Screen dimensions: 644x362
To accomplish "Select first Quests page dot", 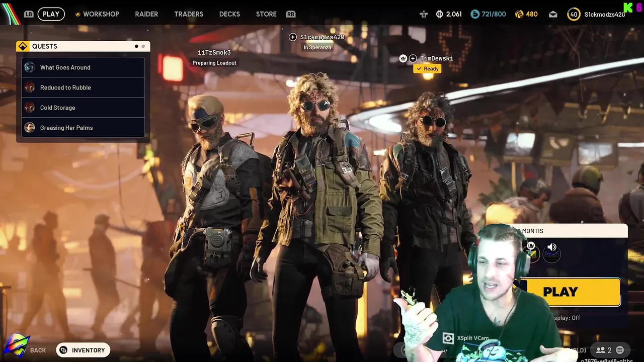I will point(136,46).
